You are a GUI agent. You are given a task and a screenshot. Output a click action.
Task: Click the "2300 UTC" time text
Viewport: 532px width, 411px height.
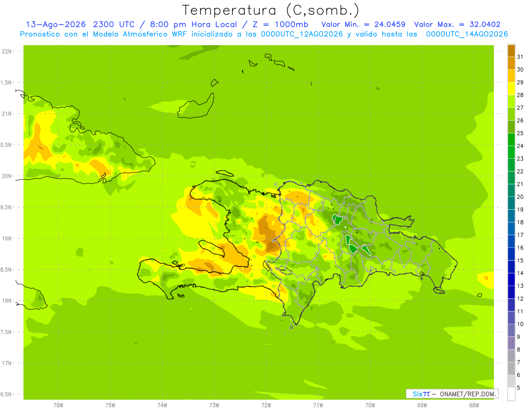click(113, 24)
